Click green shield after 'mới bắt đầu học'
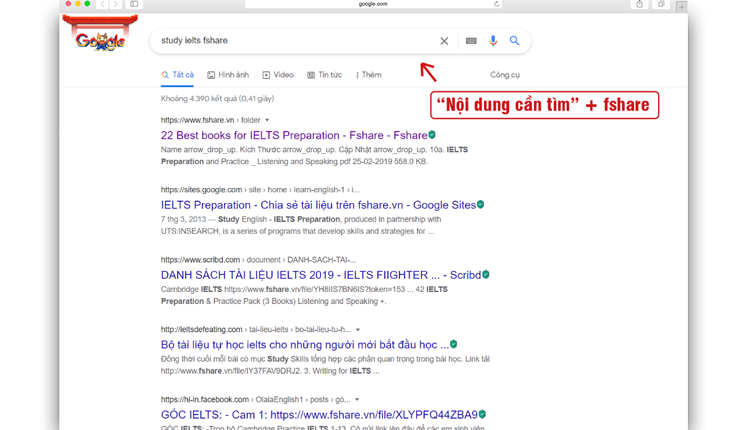The height and width of the screenshot is (430, 750). pyautogui.click(x=453, y=344)
